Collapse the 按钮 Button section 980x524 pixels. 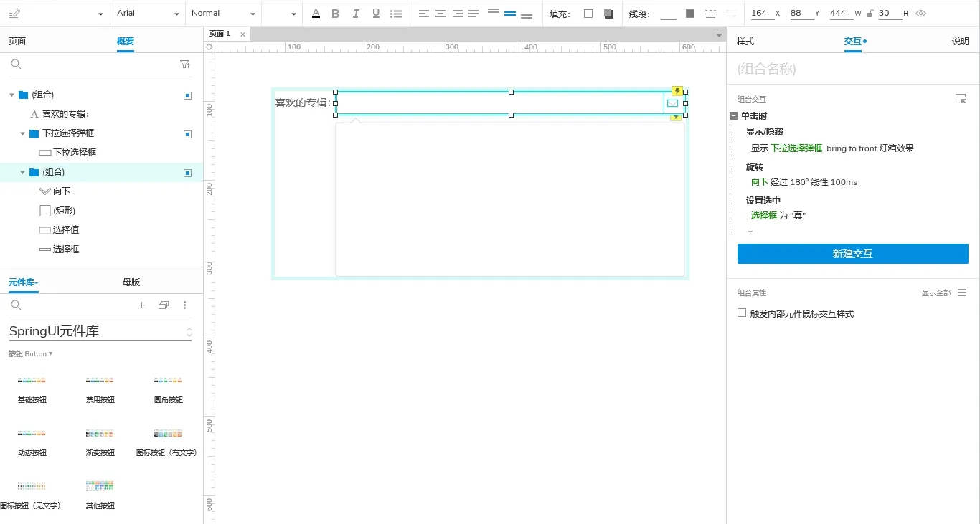coord(30,354)
